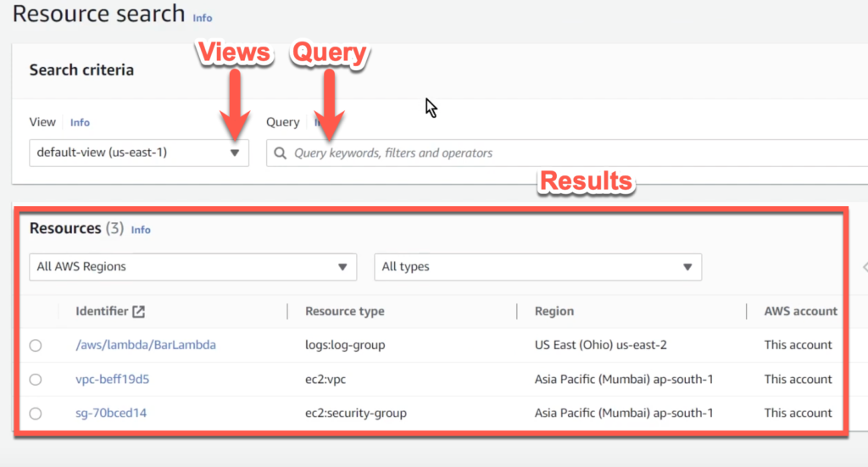868x467 pixels.
Task: Click the external link icon beside Identifier
Action: coord(139,311)
